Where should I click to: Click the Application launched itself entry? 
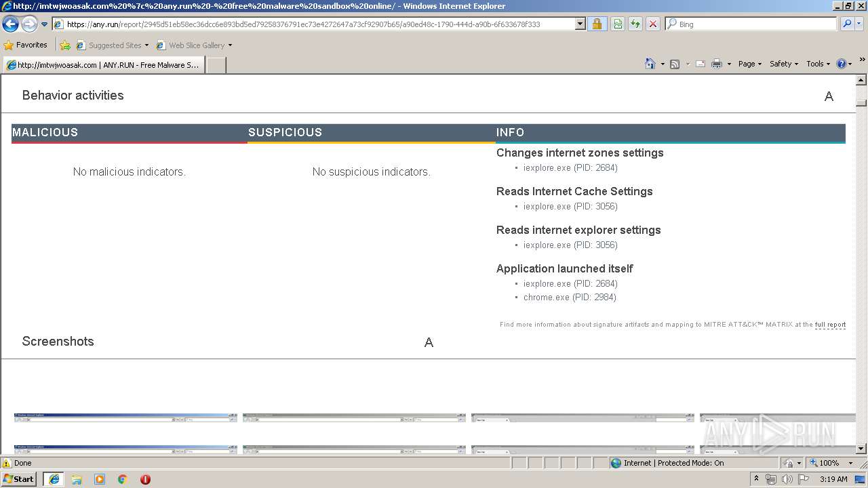(565, 268)
